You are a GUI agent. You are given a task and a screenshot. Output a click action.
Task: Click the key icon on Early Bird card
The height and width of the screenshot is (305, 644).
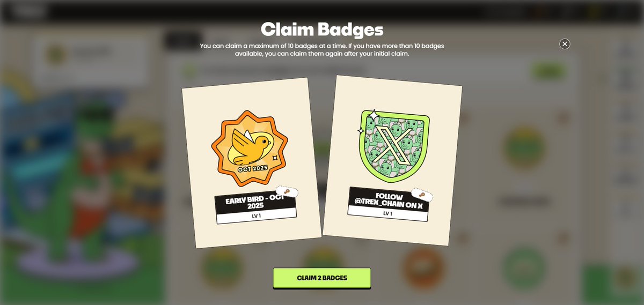(x=287, y=192)
